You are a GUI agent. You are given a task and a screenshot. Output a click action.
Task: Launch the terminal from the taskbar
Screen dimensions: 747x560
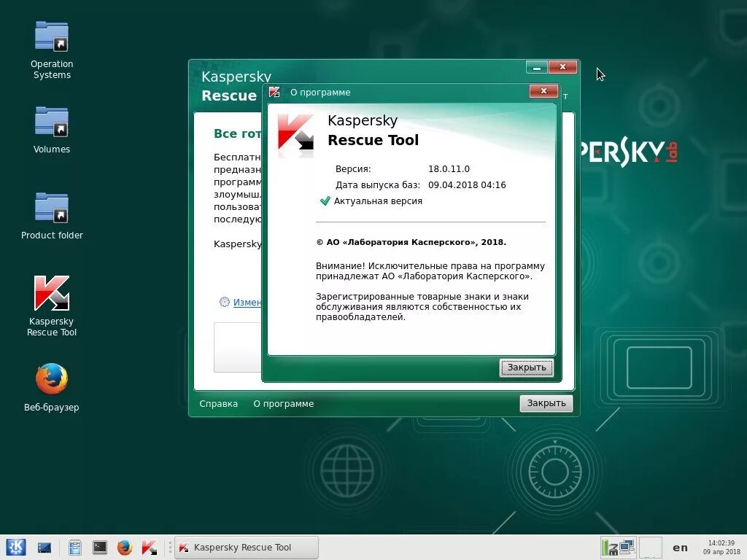click(99, 547)
